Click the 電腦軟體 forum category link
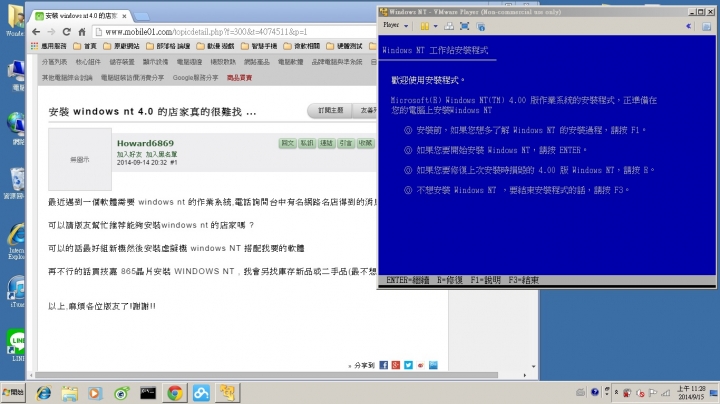Screen dimensions: 720x404 click(290, 62)
